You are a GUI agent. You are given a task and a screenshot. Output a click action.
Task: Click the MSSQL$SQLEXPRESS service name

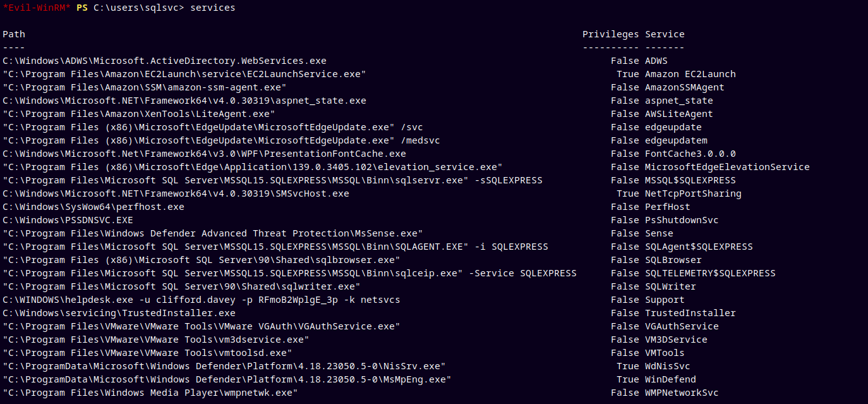pos(690,180)
